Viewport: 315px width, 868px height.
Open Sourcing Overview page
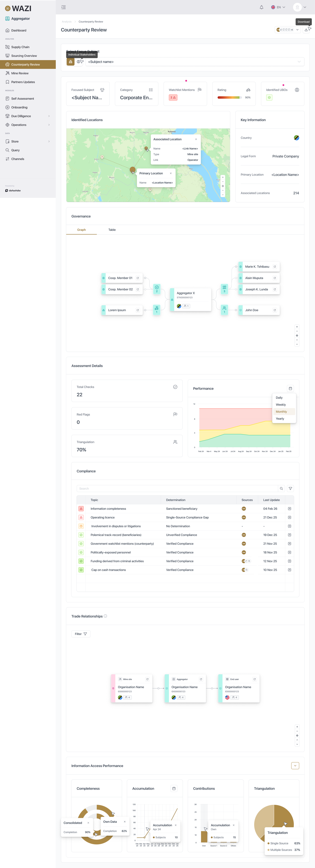[28, 56]
